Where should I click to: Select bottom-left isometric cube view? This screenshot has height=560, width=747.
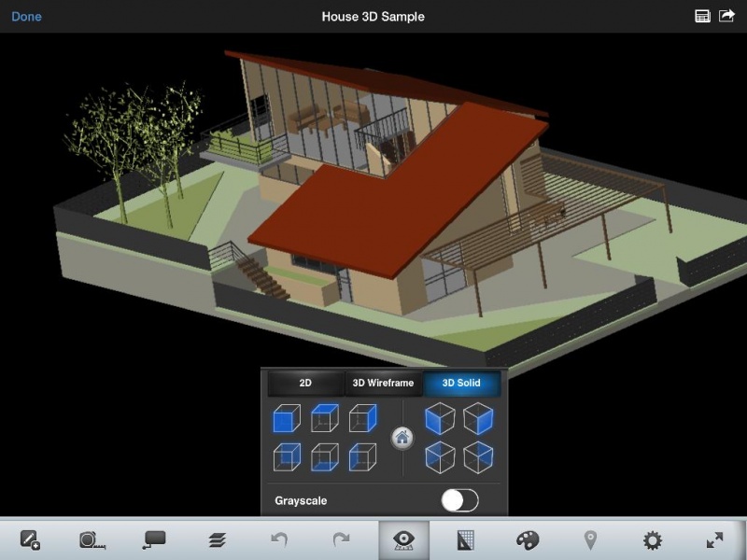click(x=440, y=457)
